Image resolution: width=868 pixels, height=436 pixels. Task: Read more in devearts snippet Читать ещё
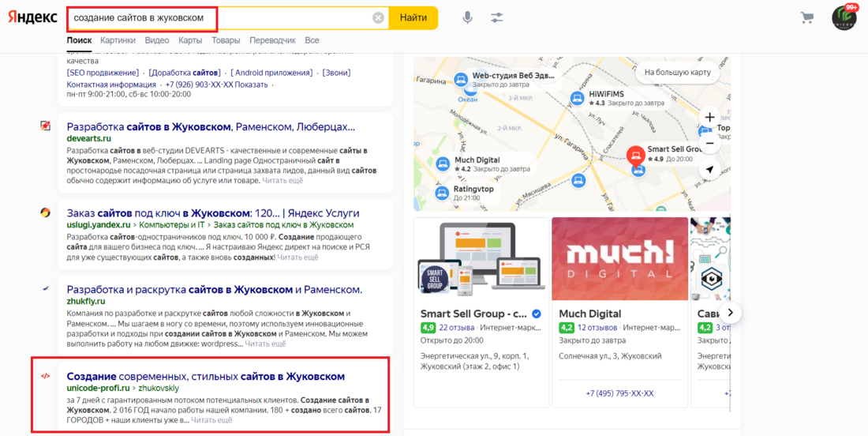point(282,181)
